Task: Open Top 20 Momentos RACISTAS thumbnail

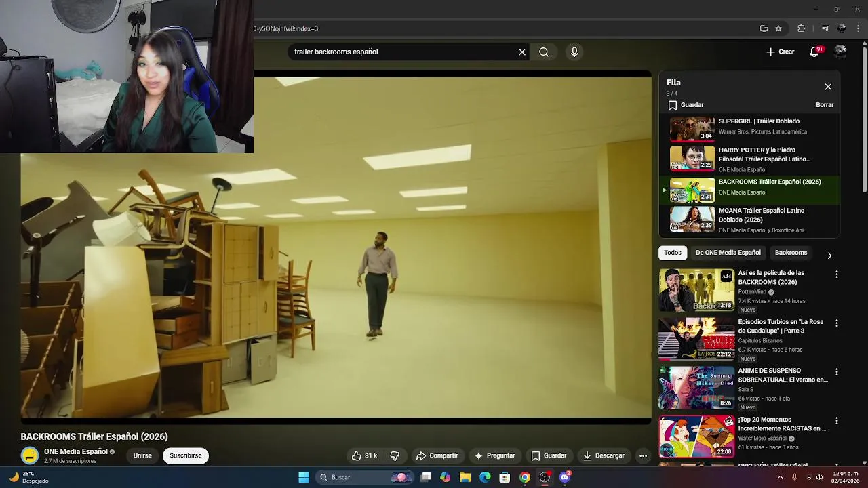Action: 696,436
